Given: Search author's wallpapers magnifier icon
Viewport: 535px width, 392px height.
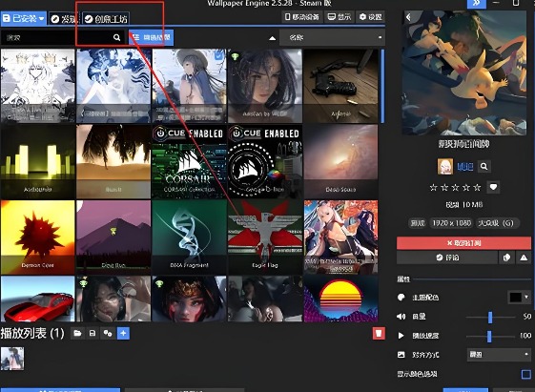Looking at the screenshot, I should tap(484, 167).
